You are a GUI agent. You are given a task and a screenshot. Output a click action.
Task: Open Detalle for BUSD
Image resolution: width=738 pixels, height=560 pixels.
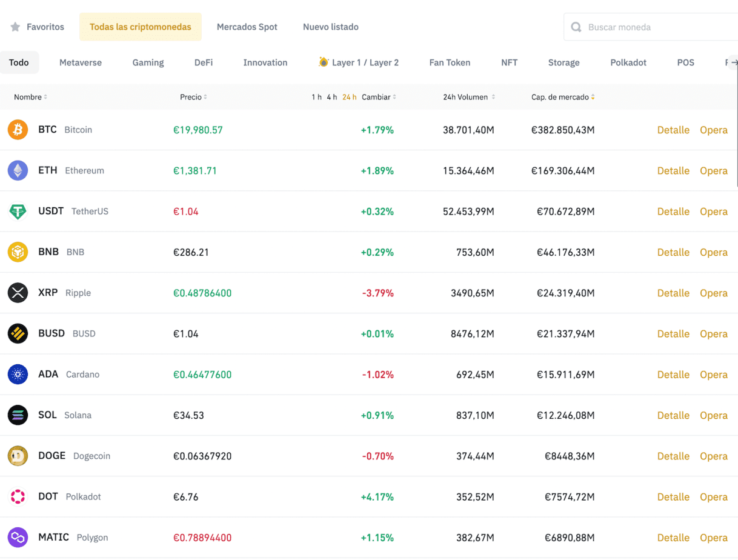tap(673, 333)
